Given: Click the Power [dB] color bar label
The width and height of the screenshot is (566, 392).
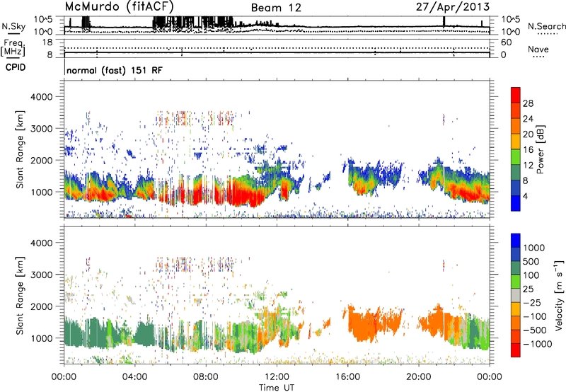Looking at the screenshot, I should [540, 149].
